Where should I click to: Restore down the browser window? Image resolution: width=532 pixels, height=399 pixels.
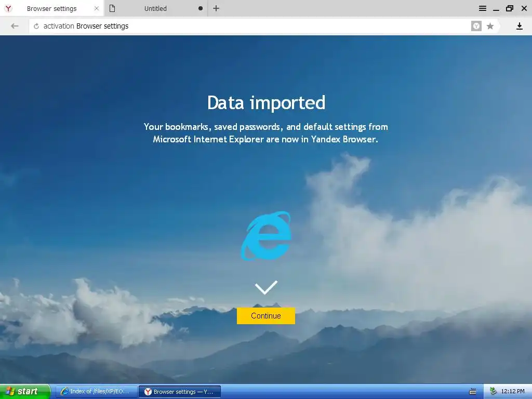pos(510,8)
